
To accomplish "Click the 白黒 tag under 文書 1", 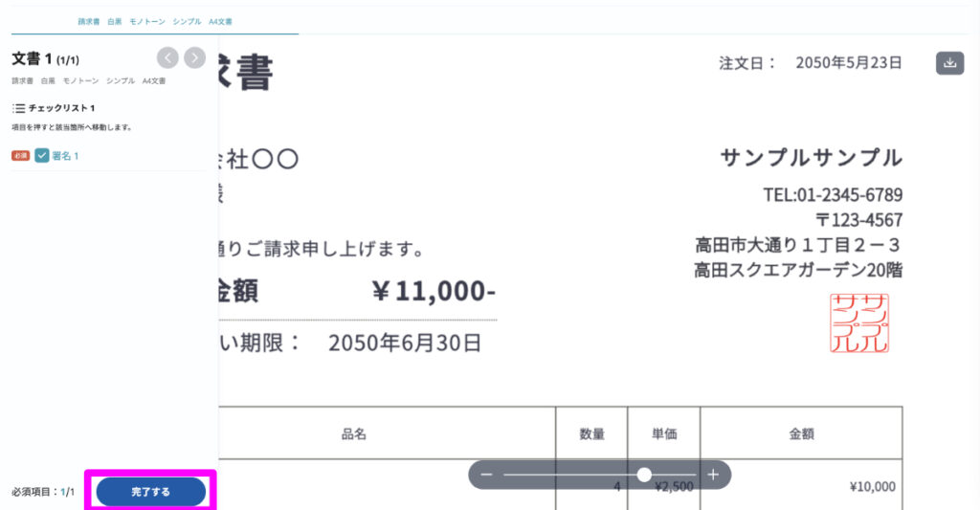I will 48,80.
